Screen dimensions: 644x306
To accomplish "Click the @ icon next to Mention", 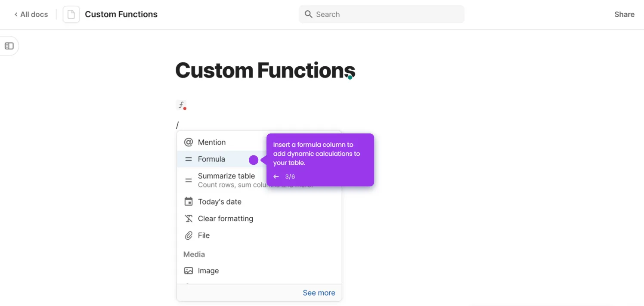I will click(189, 142).
